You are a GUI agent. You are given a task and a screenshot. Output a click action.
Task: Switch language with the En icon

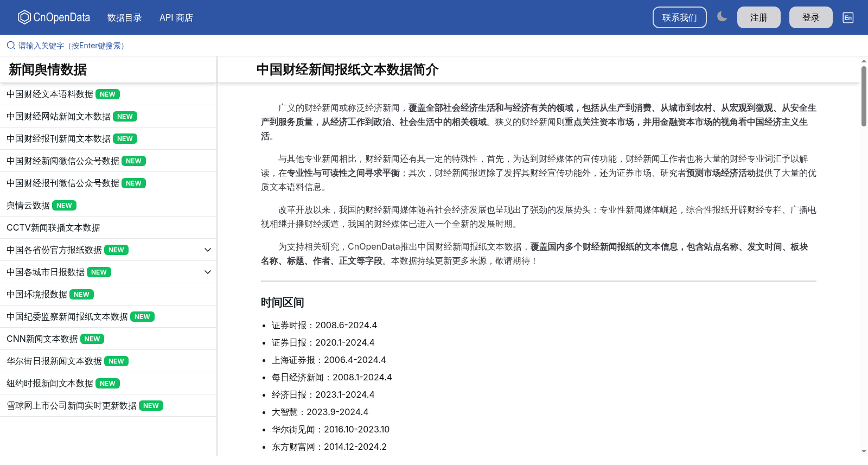[x=848, y=17]
